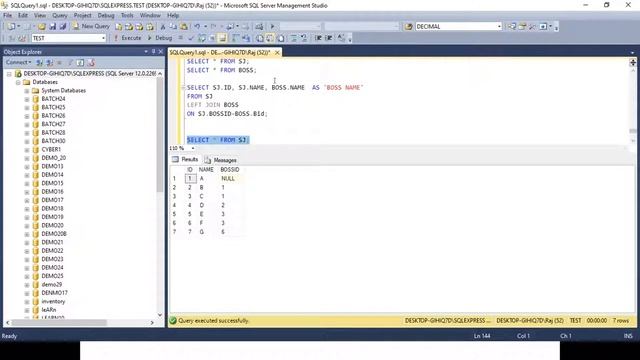Screen dimensions: 640x360
Task: Expand the CYBER1 database node
Action: click(x=27, y=149)
